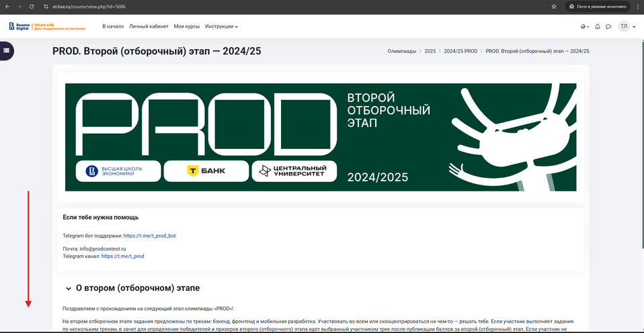The image size is (644, 333).
Task: Expand the user menu arrow next to ТЛ
Action: click(634, 27)
